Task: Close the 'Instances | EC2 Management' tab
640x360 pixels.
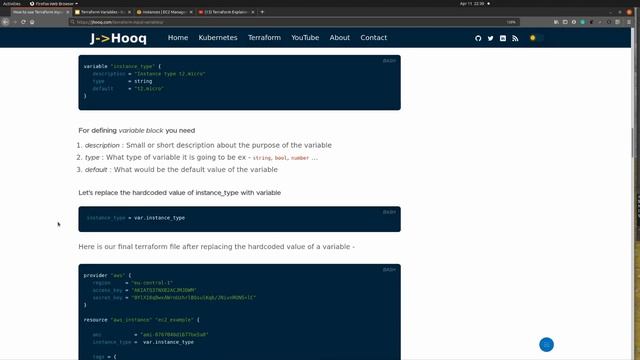Action: point(191,12)
